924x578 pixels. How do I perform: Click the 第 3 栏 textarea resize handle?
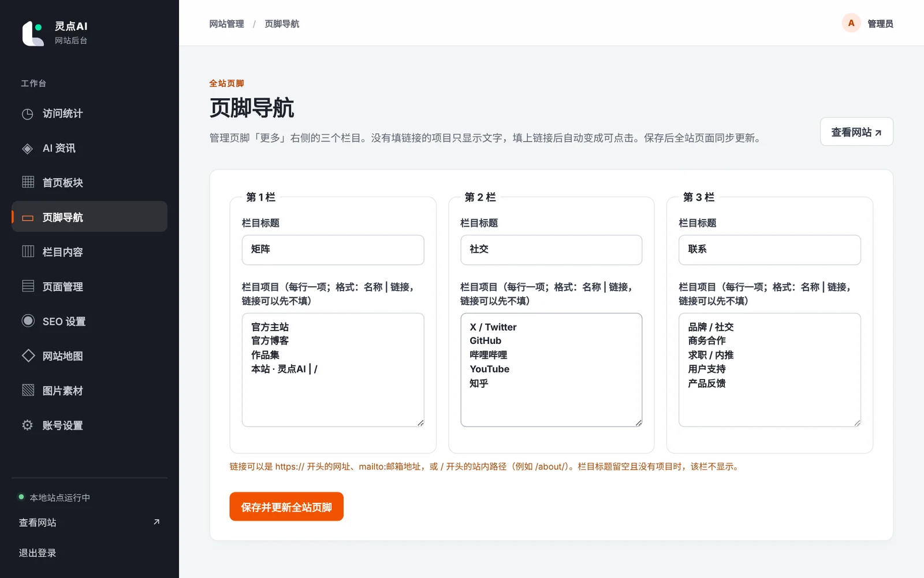pyautogui.click(x=857, y=423)
